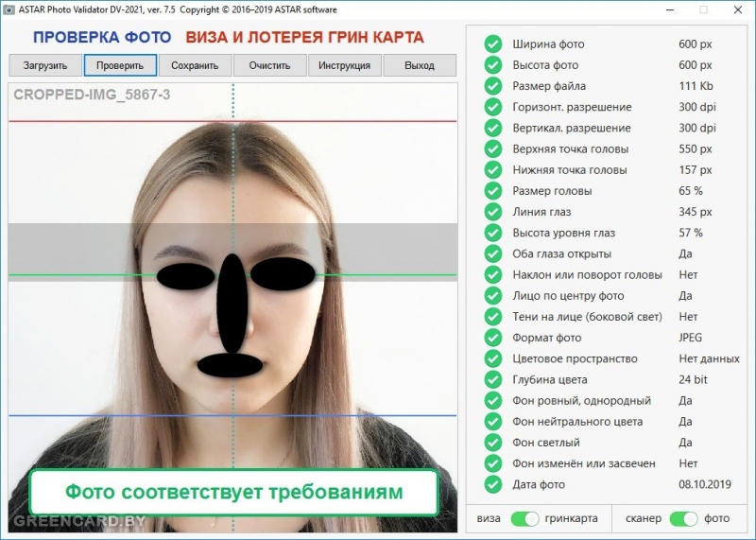This screenshot has width=756, height=540.
Task: Click the 24 bit colour depth value
Action: (693, 380)
